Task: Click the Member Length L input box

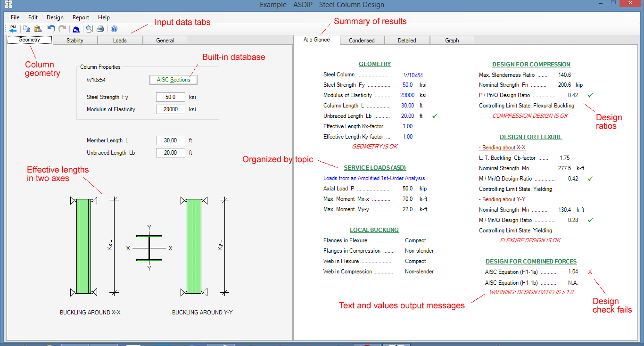Action: coord(171,140)
